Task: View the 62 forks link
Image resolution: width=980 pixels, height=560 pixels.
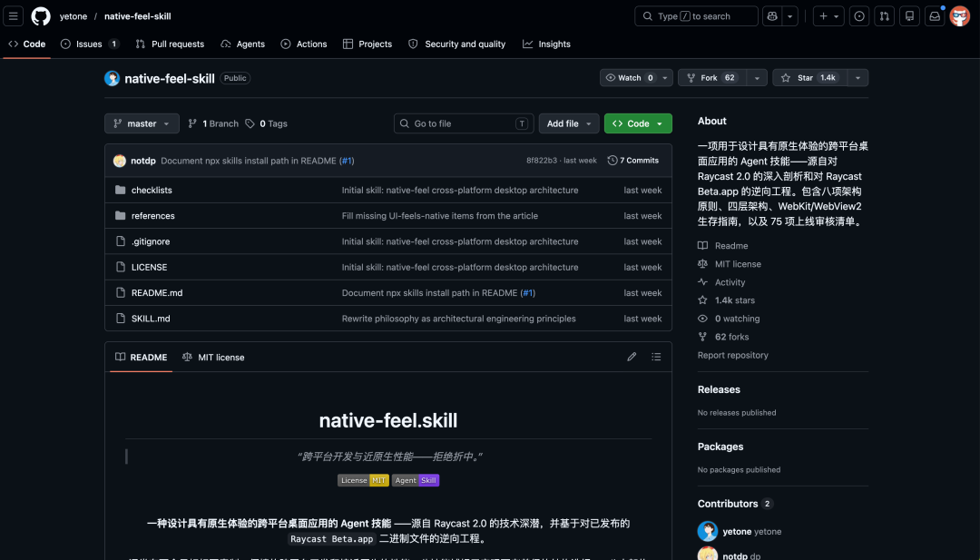Action: point(723,336)
